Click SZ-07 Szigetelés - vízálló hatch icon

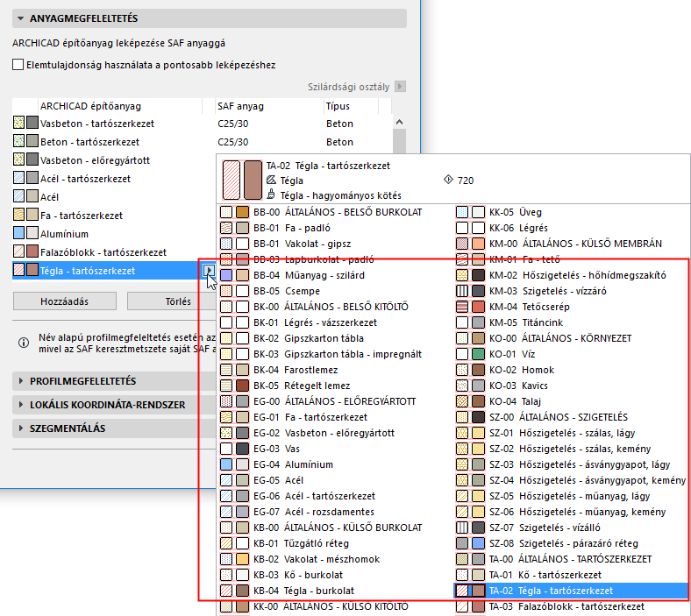462,527
